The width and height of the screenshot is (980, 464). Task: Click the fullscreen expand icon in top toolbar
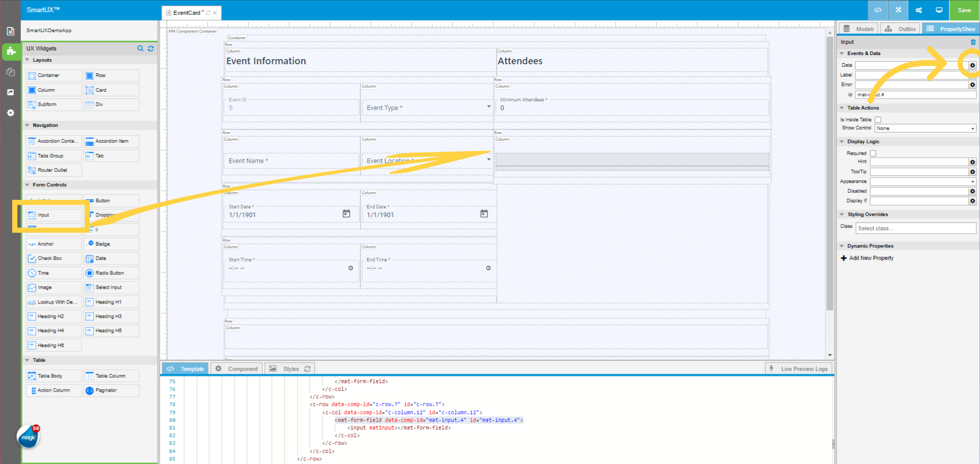898,10
